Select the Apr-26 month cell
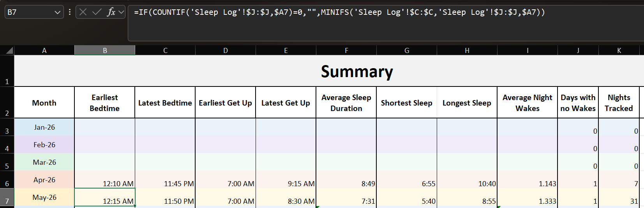Screen dimensions: 644x208 coord(44,180)
